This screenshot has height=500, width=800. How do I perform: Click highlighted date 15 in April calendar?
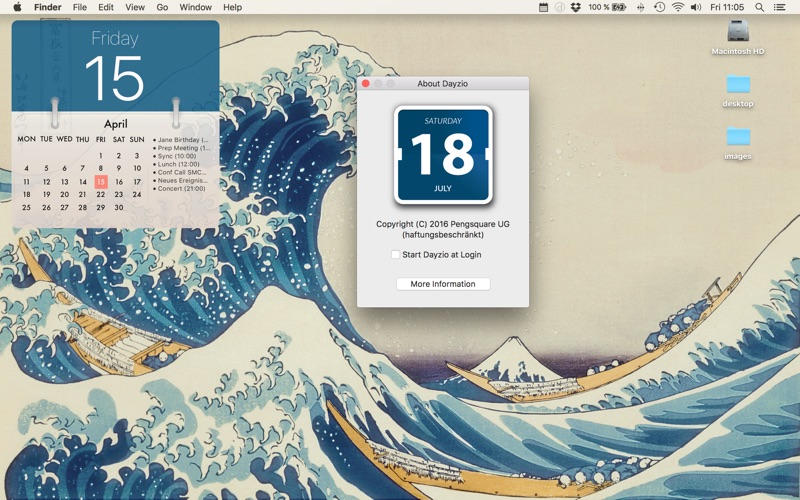click(101, 182)
